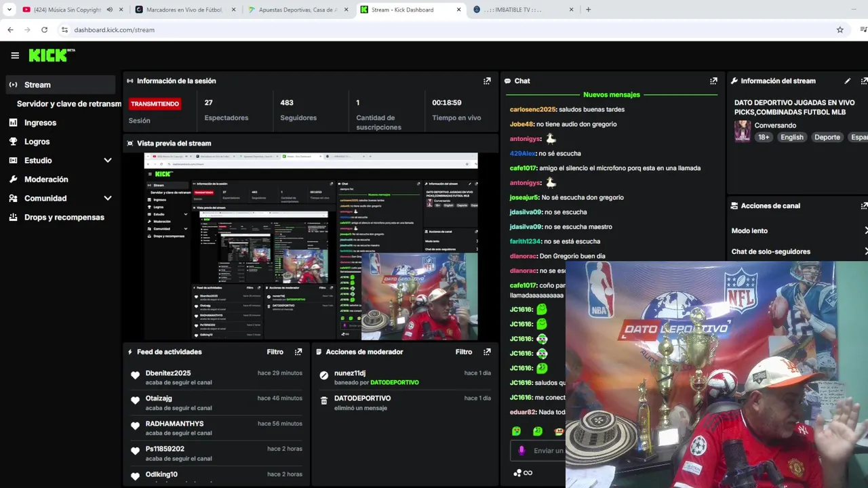This screenshot has width=868, height=488.
Task: Click the Estudio icon in the sidebar
Action: tap(13, 161)
